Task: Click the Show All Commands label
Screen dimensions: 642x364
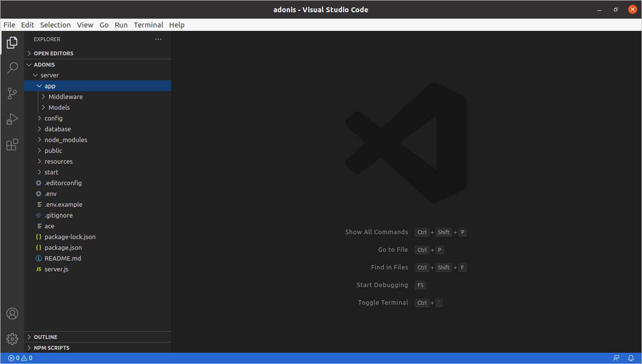Action: [x=376, y=232]
